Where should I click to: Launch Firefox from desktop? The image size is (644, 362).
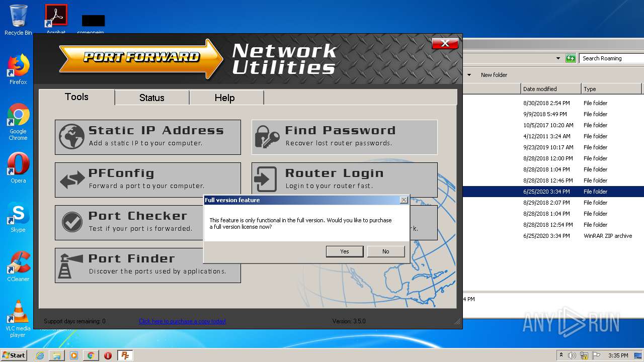[x=18, y=69]
